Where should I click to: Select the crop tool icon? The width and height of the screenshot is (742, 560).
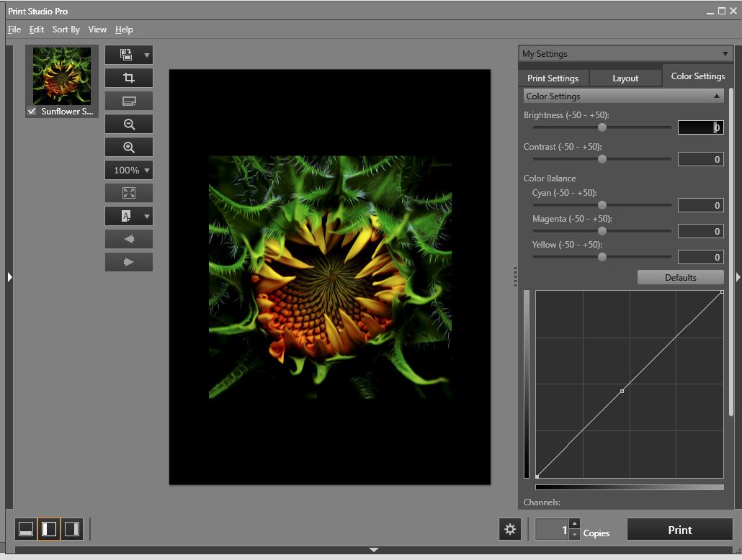click(x=129, y=78)
